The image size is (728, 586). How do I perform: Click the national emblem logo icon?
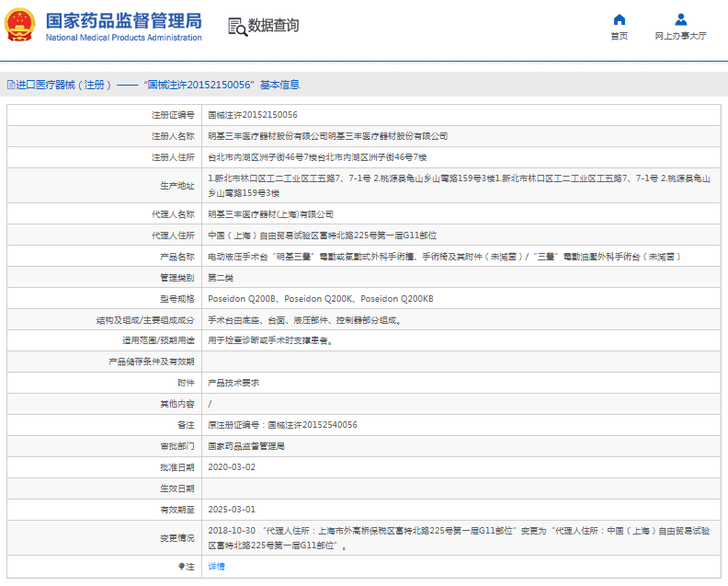point(21,25)
